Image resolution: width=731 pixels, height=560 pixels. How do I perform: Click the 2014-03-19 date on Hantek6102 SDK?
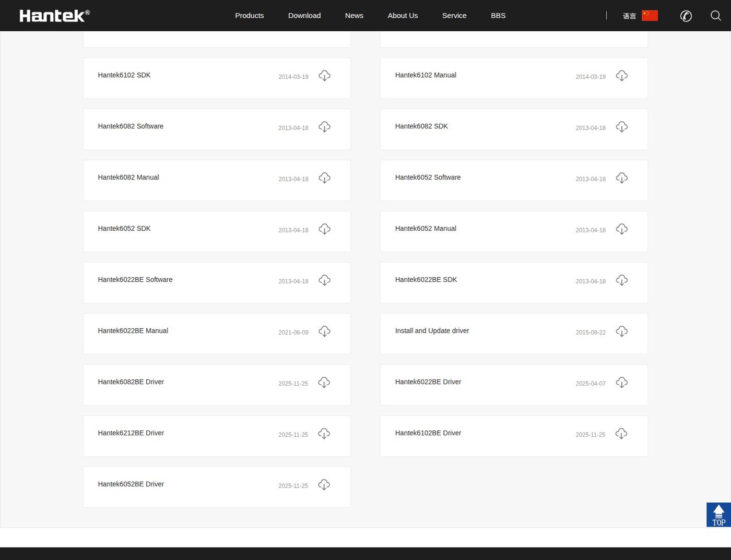coord(293,77)
